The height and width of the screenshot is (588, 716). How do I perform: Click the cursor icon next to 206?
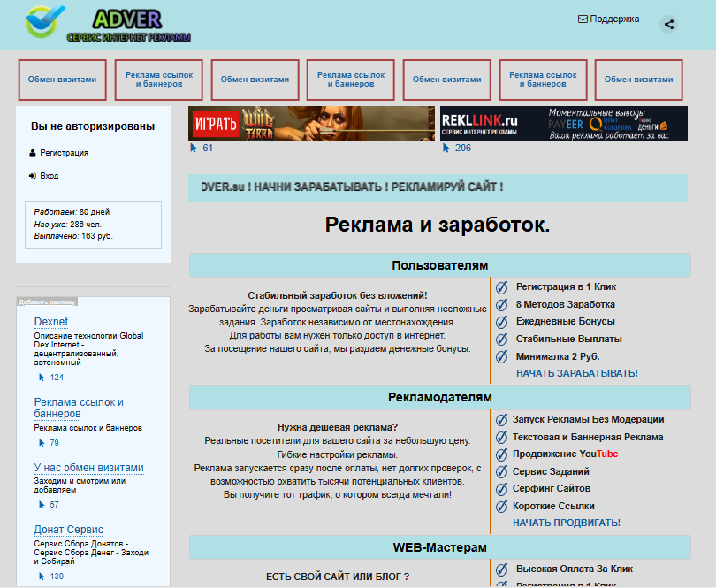click(446, 148)
